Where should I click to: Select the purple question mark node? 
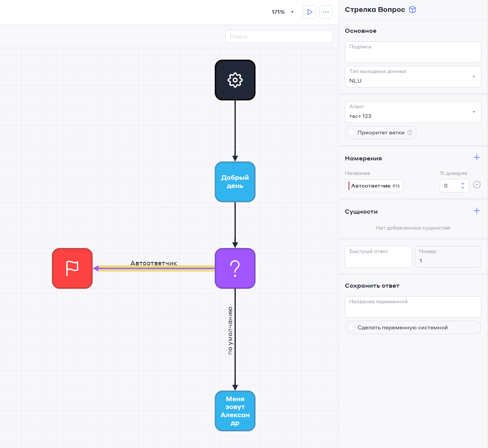click(235, 268)
